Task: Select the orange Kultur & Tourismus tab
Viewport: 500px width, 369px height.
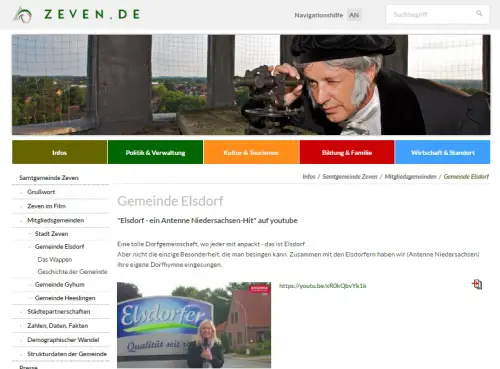Action: tap(251, 152)
